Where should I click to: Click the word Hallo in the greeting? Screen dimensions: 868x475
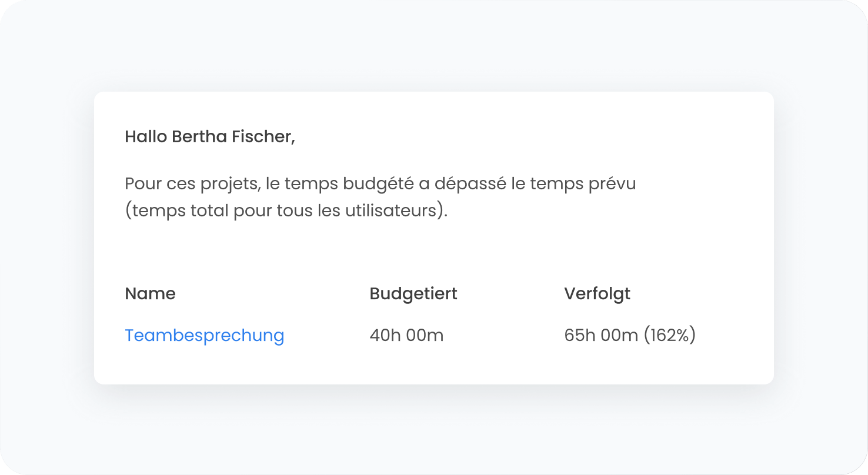coord(146,137)
